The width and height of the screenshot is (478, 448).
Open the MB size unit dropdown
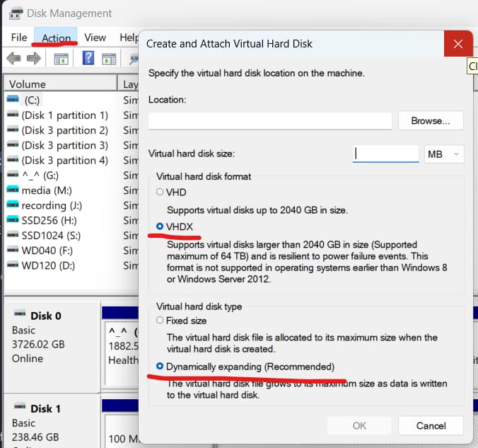(444, 154)
